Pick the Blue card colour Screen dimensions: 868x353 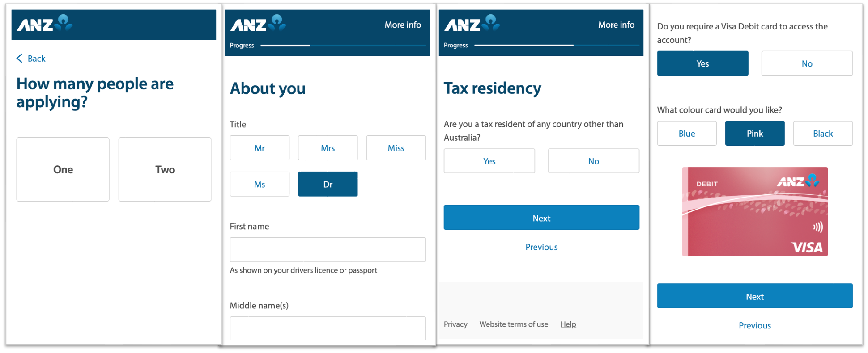(686, 134)
